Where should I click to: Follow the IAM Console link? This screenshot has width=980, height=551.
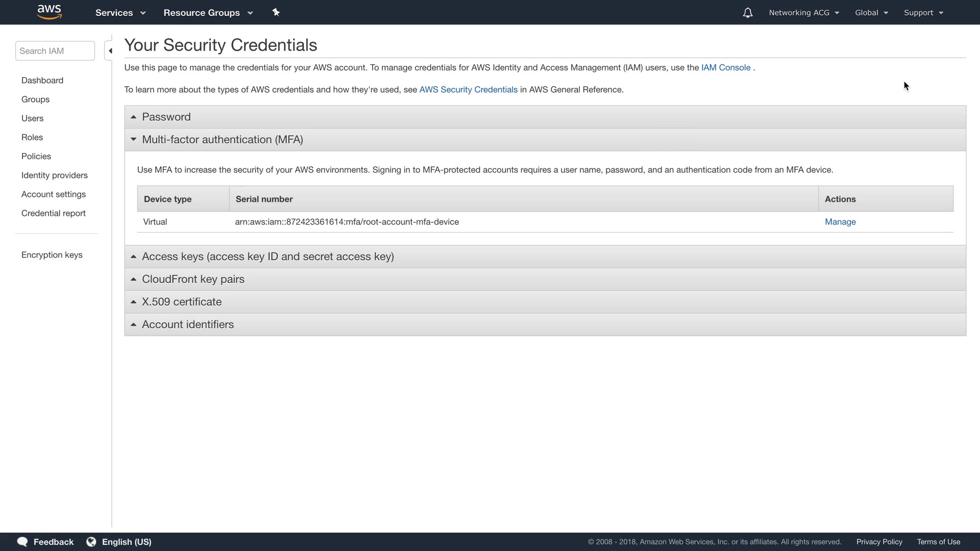(725, 68)
